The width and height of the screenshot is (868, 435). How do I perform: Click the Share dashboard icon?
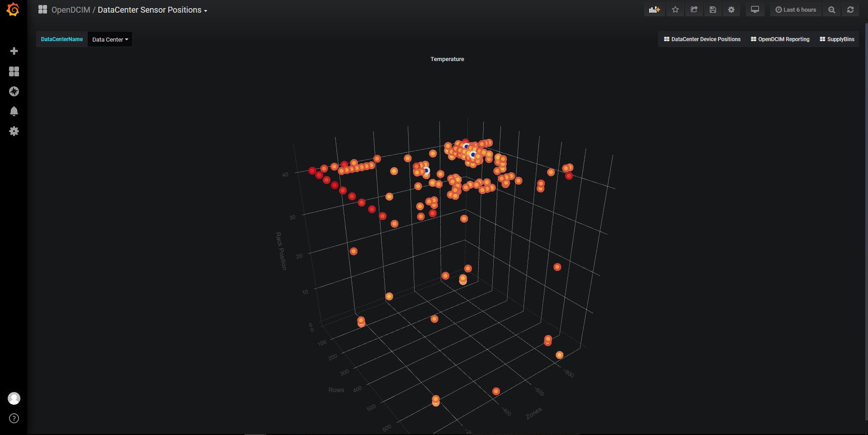coord(694,9)
